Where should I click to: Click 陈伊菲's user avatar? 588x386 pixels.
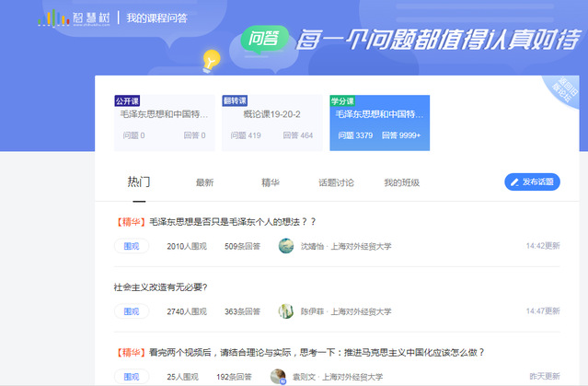click(x=286, y=311)
